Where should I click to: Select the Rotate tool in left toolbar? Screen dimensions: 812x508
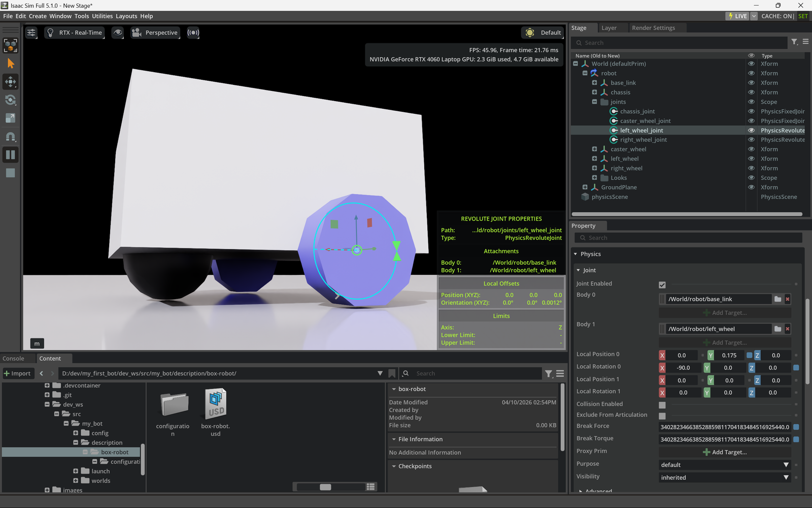[10, 100]
